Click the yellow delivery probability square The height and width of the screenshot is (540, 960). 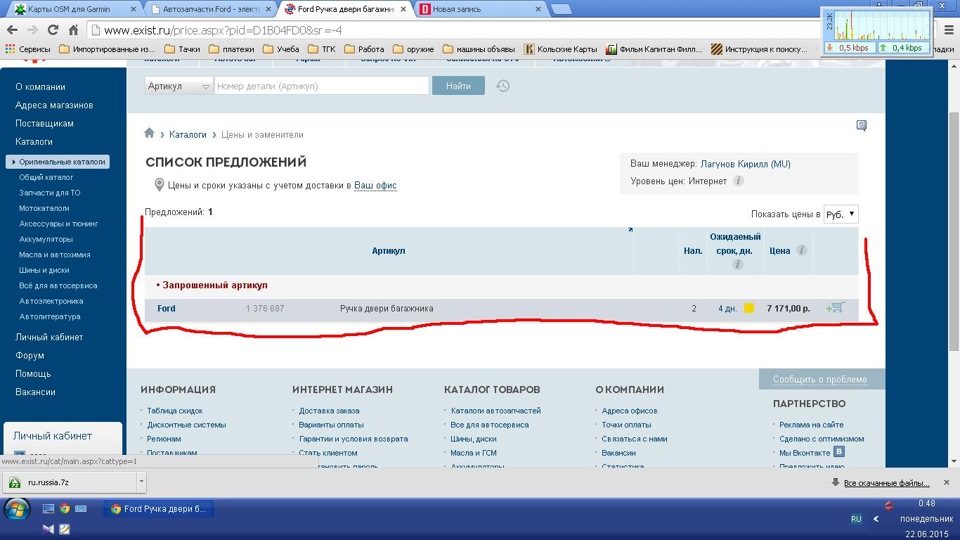(x=749, y=308)
